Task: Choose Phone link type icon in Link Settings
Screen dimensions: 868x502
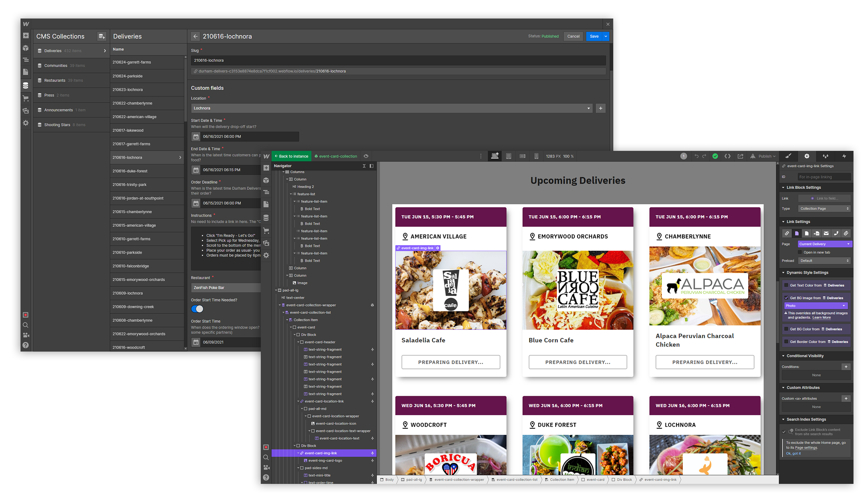Action: [x=836, y=233]
